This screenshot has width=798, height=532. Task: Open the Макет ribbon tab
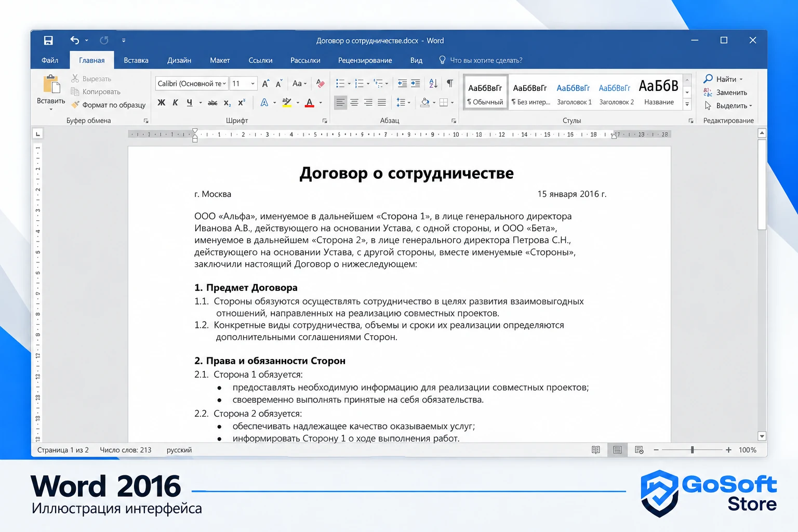[x=220, y=60]
